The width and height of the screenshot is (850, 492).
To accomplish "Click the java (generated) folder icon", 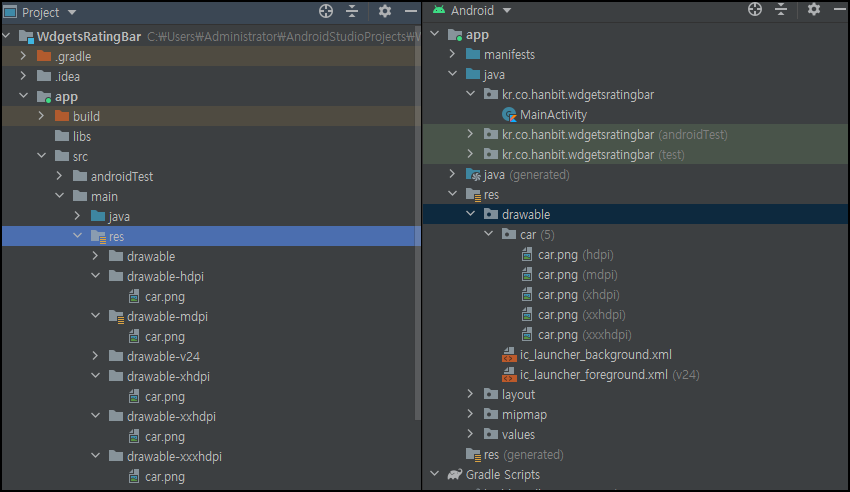I will point(473,174).
